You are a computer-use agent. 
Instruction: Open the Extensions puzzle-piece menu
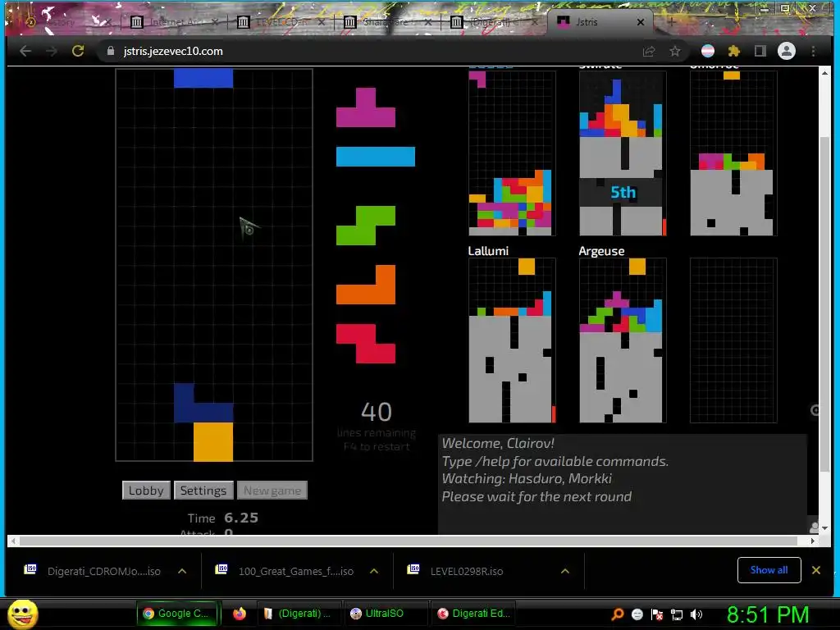[734, 51]
